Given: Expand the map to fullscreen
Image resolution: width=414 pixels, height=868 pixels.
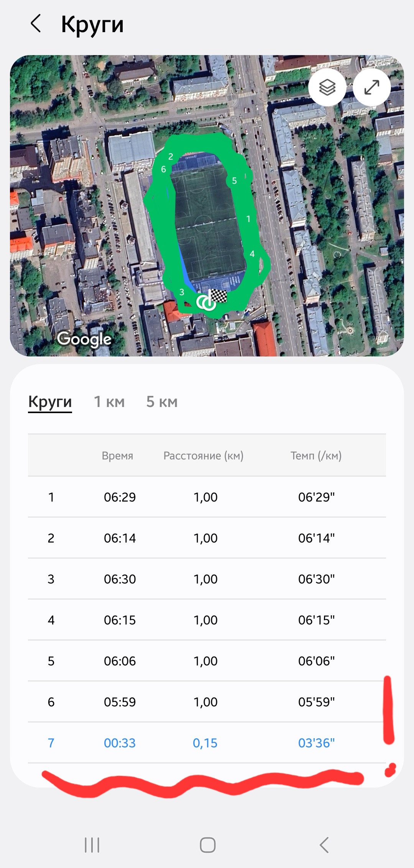Looking at the screenshot, I should tap(372, 87).
